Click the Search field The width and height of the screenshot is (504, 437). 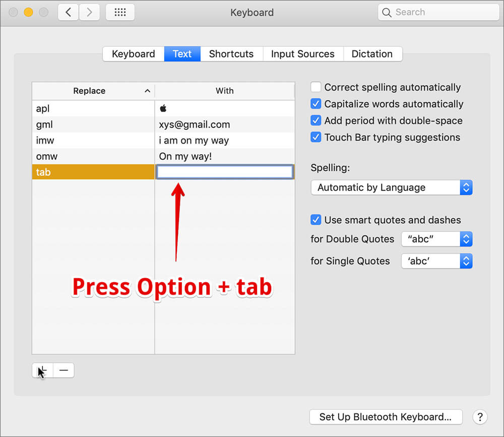438,12
